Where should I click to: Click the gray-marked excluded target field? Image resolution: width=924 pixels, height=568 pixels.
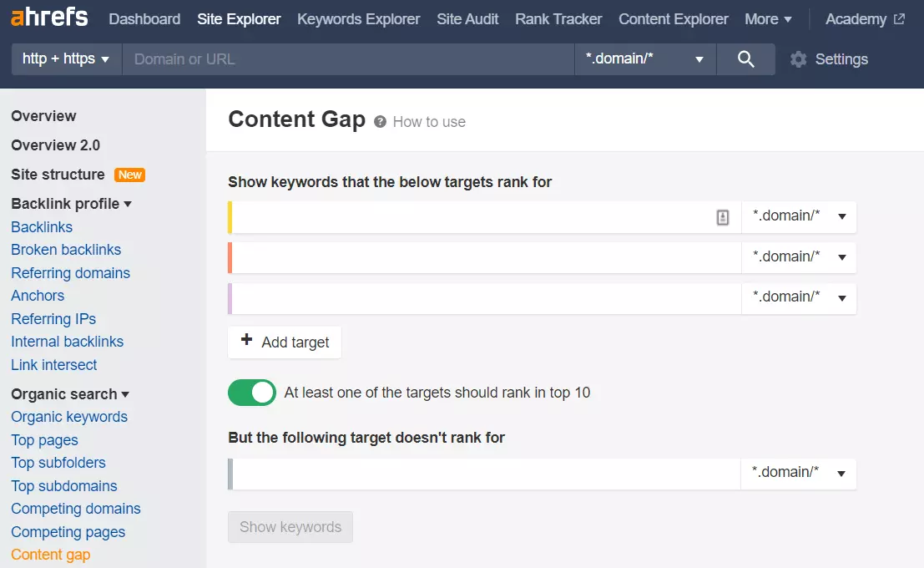(x=484, y=474)
